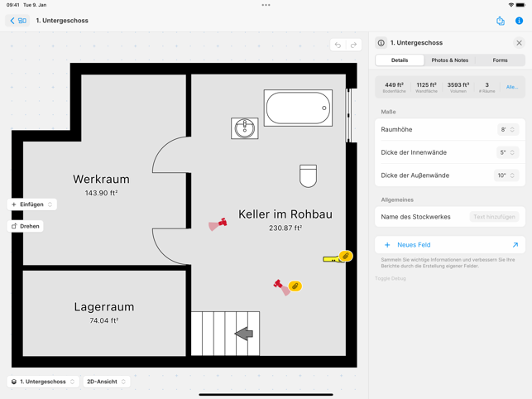The height and width of the screenshot is (399, 532).
Task: Open the Forms tab
Action: point(500,60)
